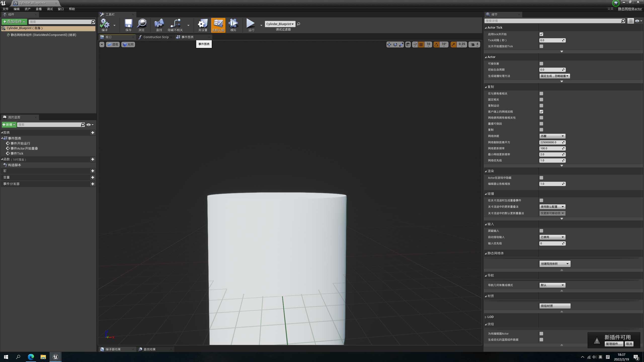Enable 允许开始播放前Tick checkbox
This screenshot has width=644, height=362.
click(x=541, y=46)
